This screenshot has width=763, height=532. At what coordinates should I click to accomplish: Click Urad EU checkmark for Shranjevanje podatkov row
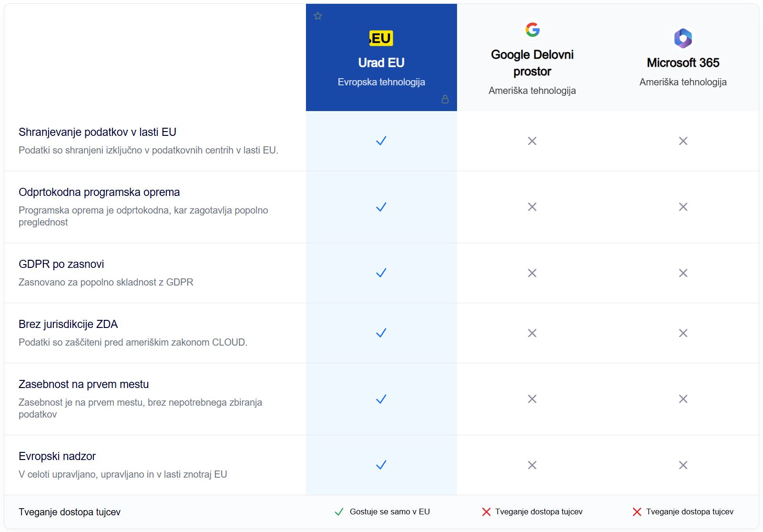(381, 141)
